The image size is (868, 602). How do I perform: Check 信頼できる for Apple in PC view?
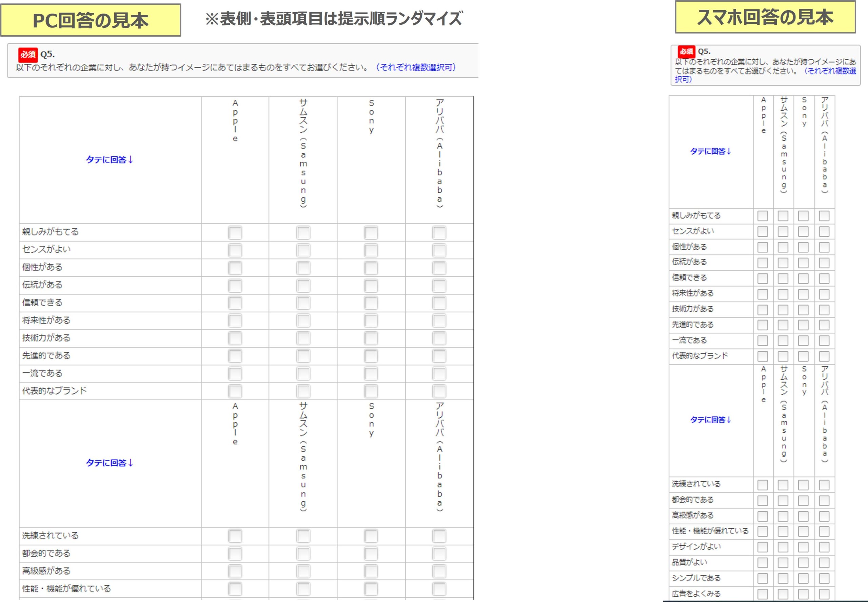(235, 302)
